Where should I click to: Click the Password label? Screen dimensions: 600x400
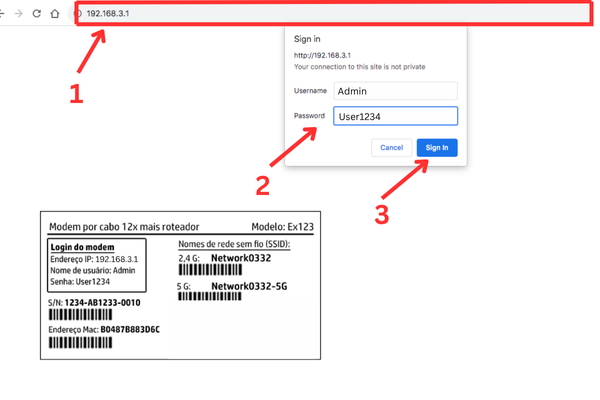coord(309,116)
